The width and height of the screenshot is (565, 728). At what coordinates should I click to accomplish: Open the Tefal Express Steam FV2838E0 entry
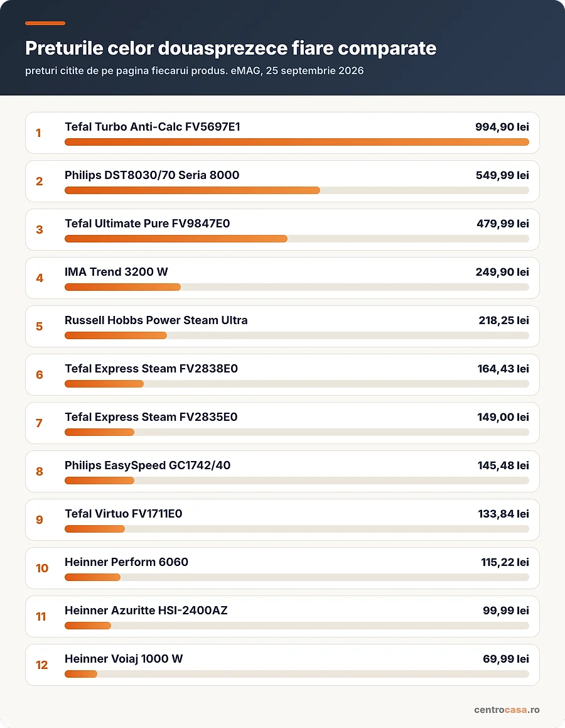282,375
